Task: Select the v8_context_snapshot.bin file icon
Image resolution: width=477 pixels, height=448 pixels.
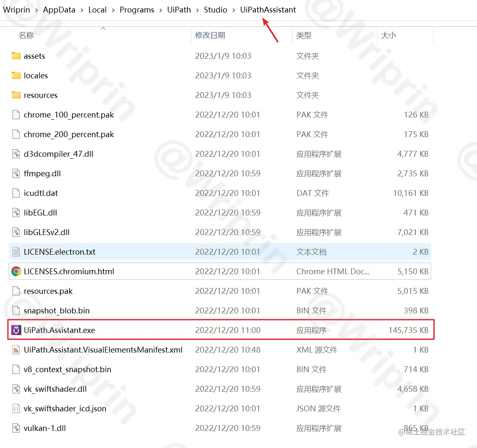Action: point(16,369)
